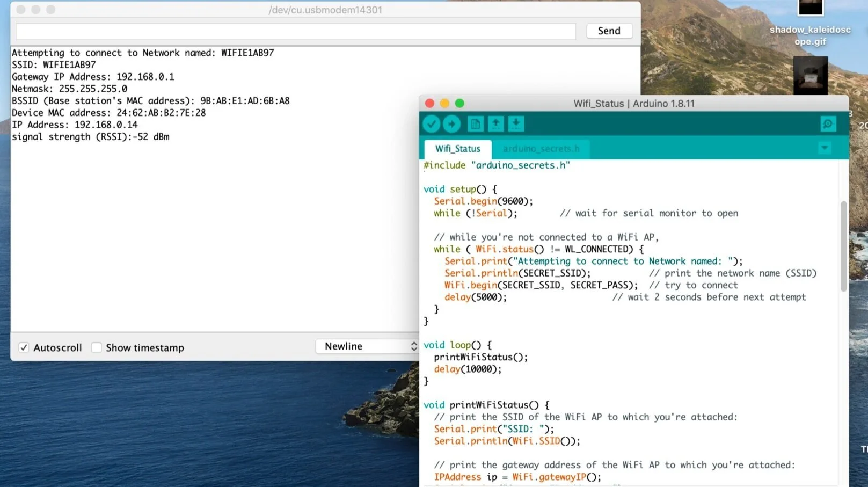Screen dimensions: 868x487
Task: Click 'signal strength (RSSI):-52 dBm' line
Action: (x=91, y=137)
